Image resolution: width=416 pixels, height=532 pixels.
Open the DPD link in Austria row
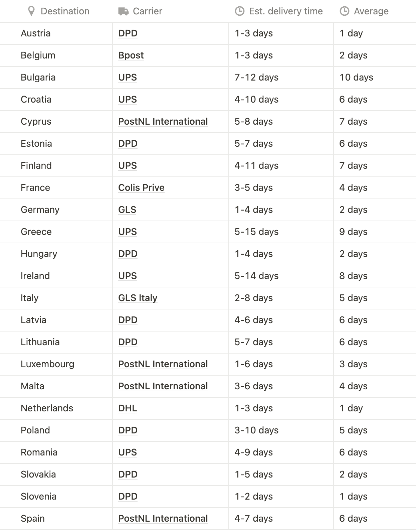click(x=128, y=33)
